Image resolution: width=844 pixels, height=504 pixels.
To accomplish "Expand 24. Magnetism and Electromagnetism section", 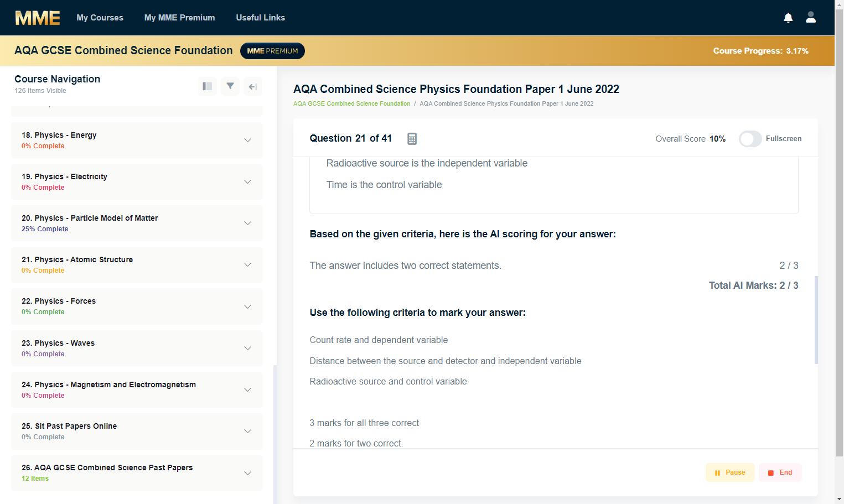I will tap(137, 389).
